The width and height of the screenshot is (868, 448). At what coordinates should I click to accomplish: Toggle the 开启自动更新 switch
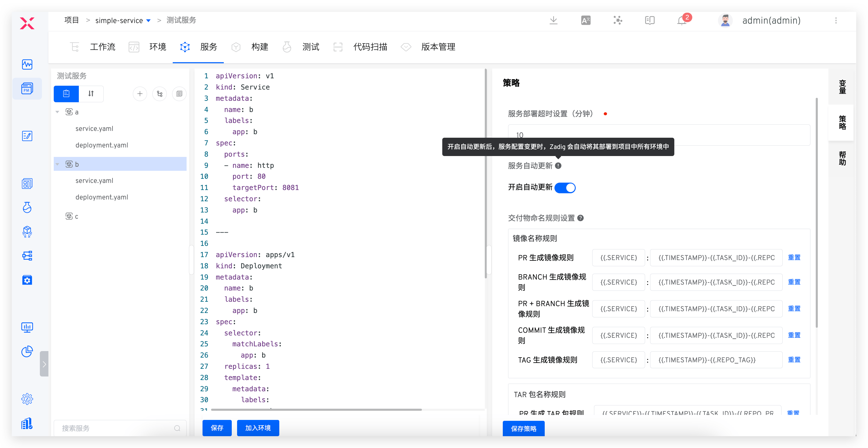coord(565,188)
